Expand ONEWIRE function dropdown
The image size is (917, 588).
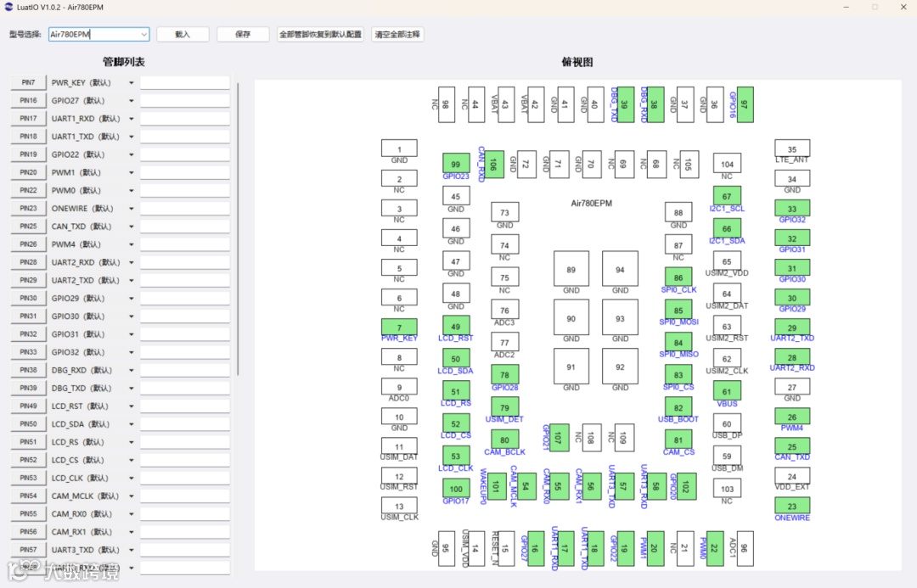[132, 209]
